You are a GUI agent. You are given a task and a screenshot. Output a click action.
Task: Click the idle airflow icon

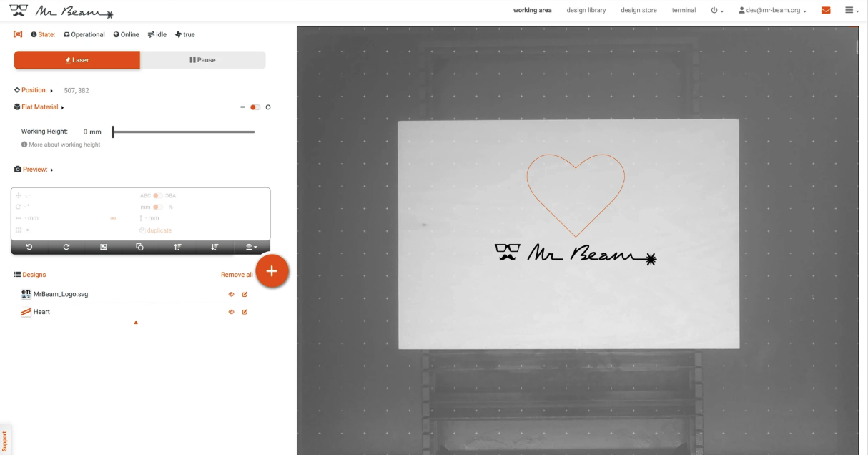point(152,34)
